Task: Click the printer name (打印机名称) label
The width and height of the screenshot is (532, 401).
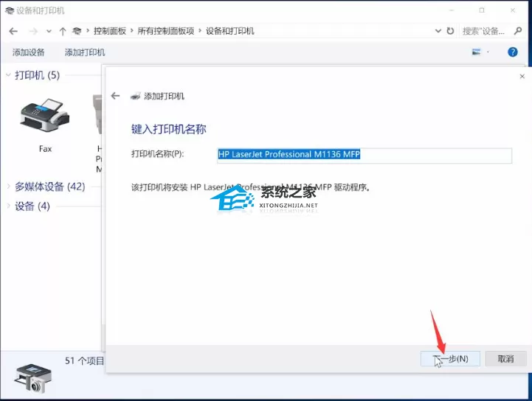Action: (157, 154)
